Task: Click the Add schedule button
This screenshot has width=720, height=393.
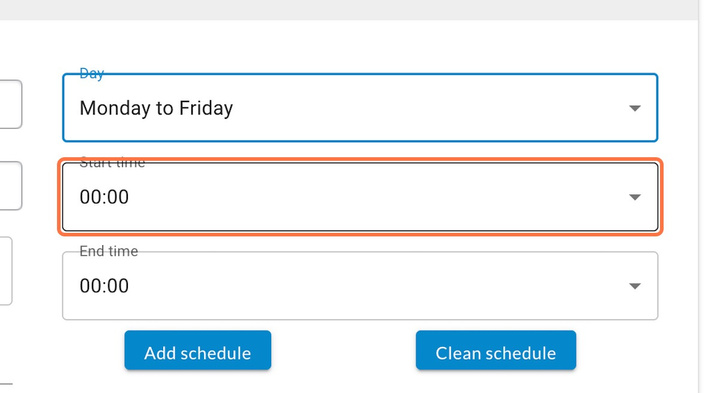Action: [197, 350]
